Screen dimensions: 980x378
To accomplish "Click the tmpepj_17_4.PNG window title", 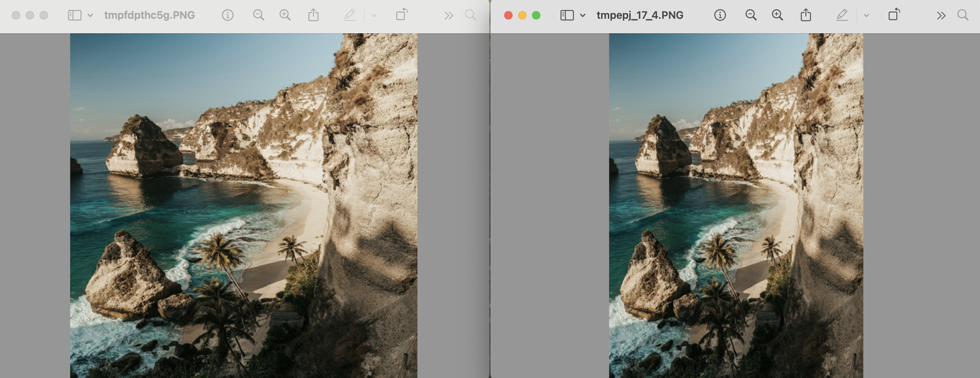I will click(x=640, y=15).
